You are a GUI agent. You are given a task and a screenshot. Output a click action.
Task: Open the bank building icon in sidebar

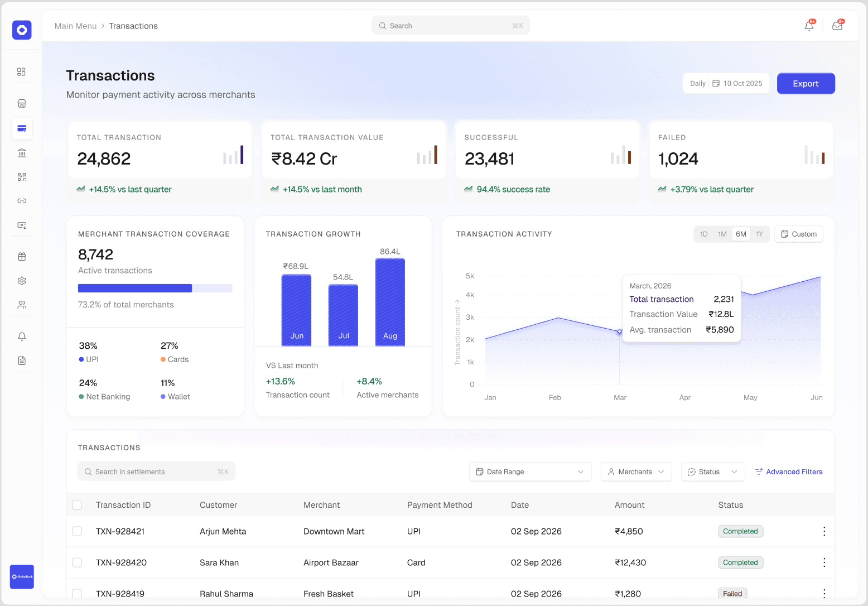pos(22,153)
